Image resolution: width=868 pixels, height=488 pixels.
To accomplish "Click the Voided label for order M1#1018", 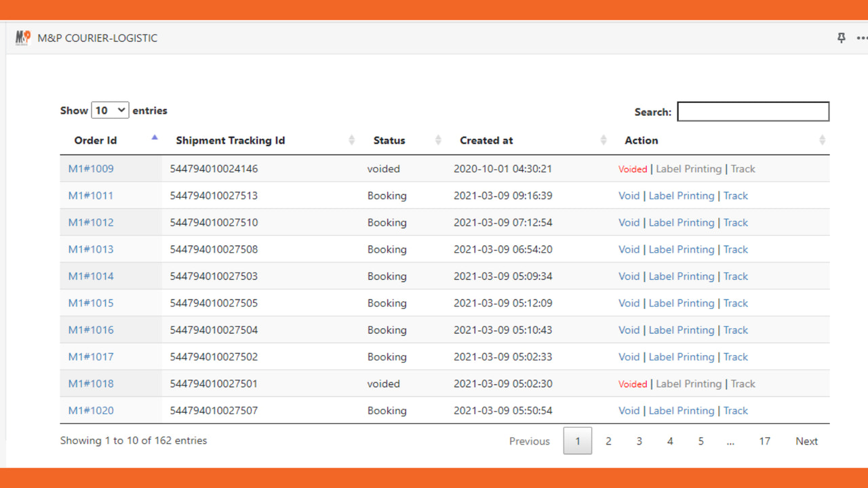I will tap(633, 384).
